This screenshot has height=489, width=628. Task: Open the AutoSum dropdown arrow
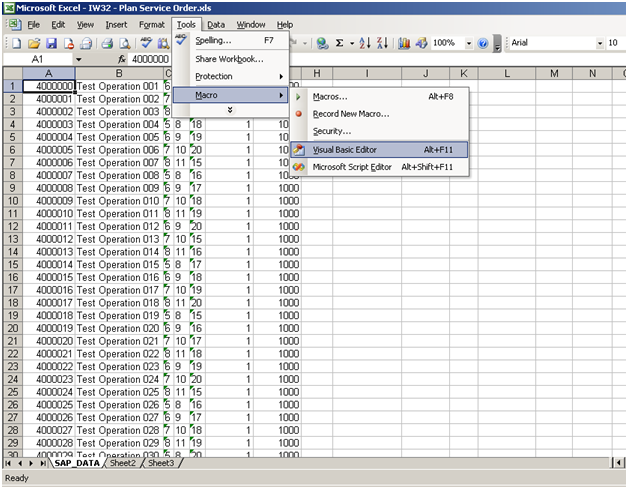(x=352, y=43)
